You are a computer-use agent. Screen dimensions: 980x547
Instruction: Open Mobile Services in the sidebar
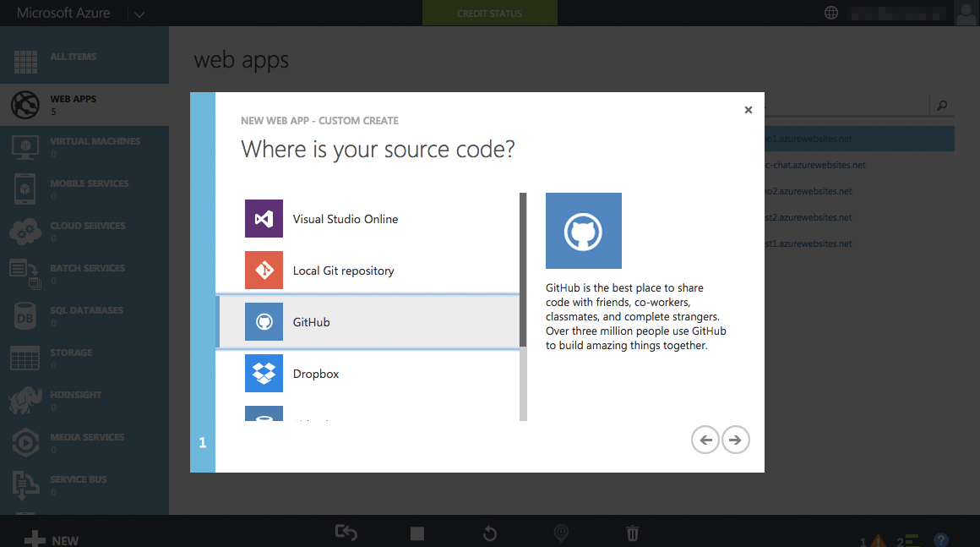pyautogui.click(x=84, y=189)
